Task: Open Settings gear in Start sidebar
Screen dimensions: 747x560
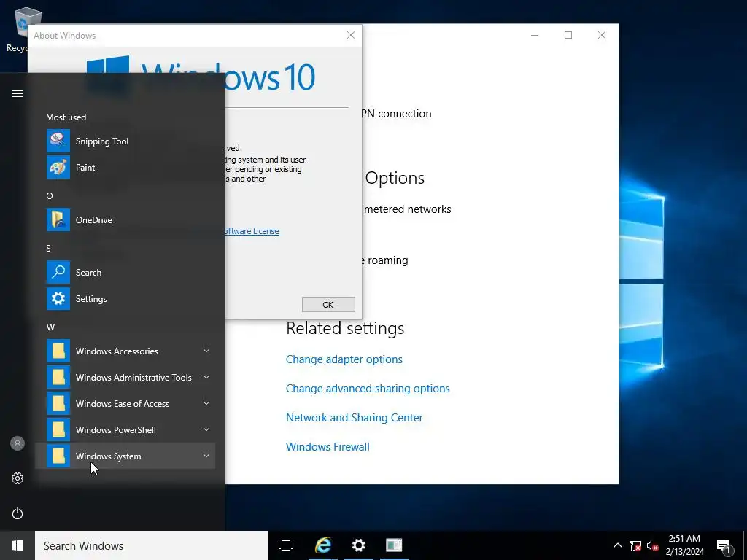Action: pos(18,478)
